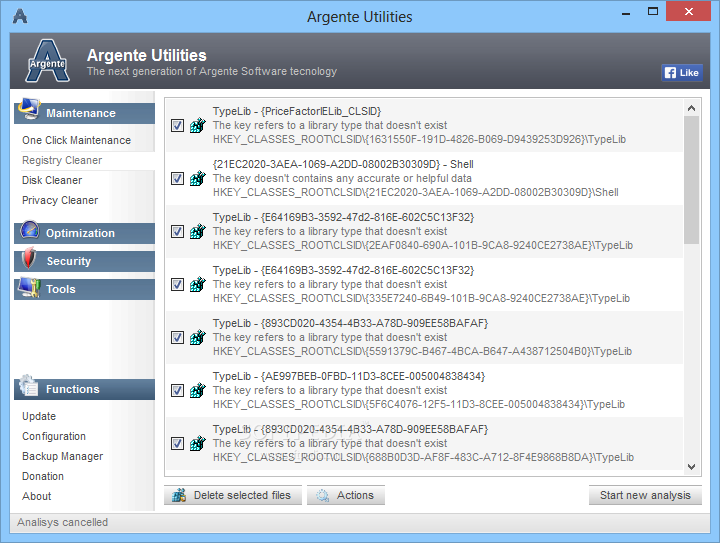Expand the Optimization section
The image size is (720, 543).
coord(84,233)
